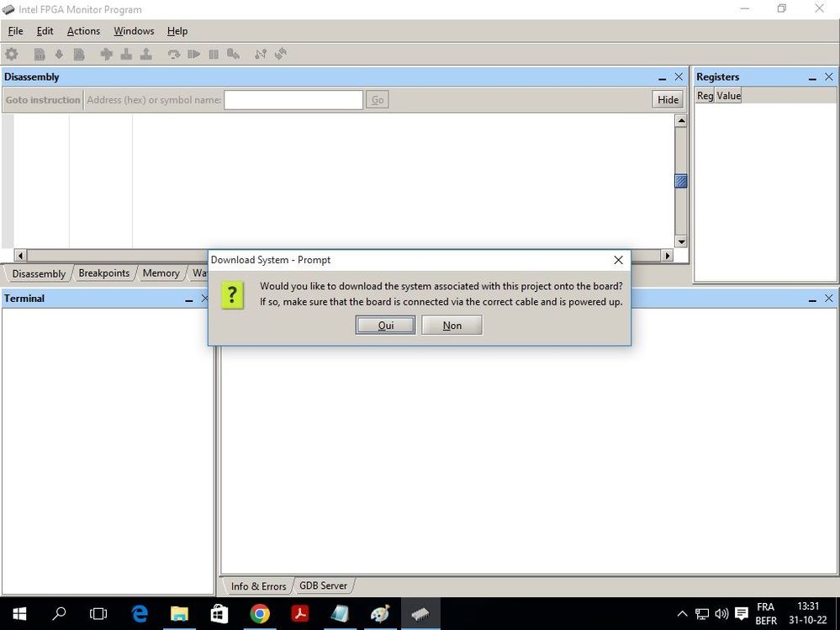The height and width of the screenshot is (630, 840).
Task: Click the Value column header in Registers
Action: (728, 96)
